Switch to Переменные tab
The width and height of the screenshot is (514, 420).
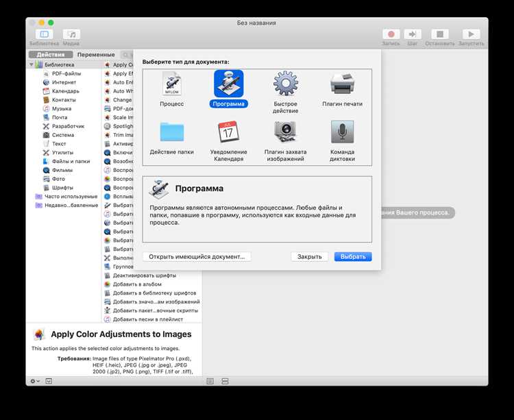96,55
